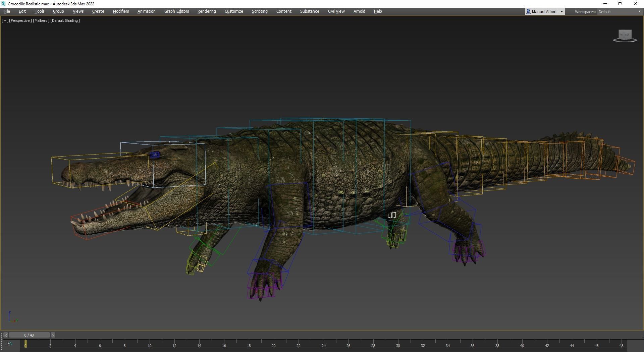This screenshot has height=352, width=644.
Task: Open the Edit menu
Action: [22, 11]
